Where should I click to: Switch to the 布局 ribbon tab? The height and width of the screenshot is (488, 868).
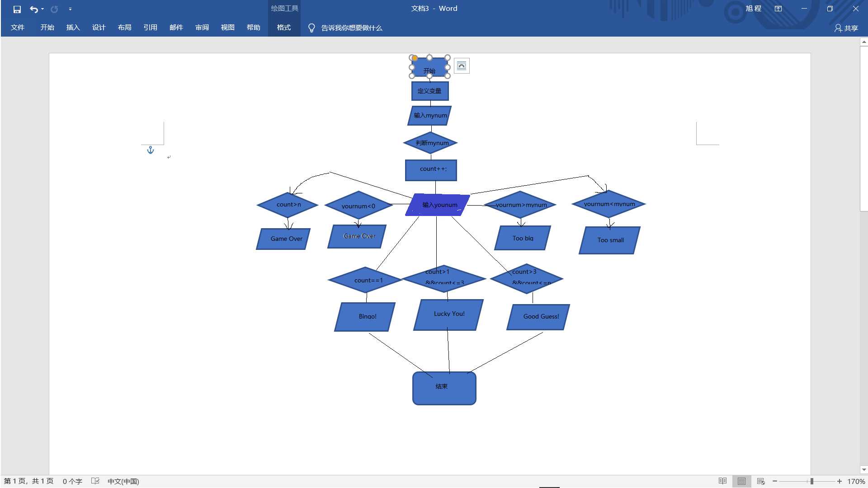click(x=124, y=28)
